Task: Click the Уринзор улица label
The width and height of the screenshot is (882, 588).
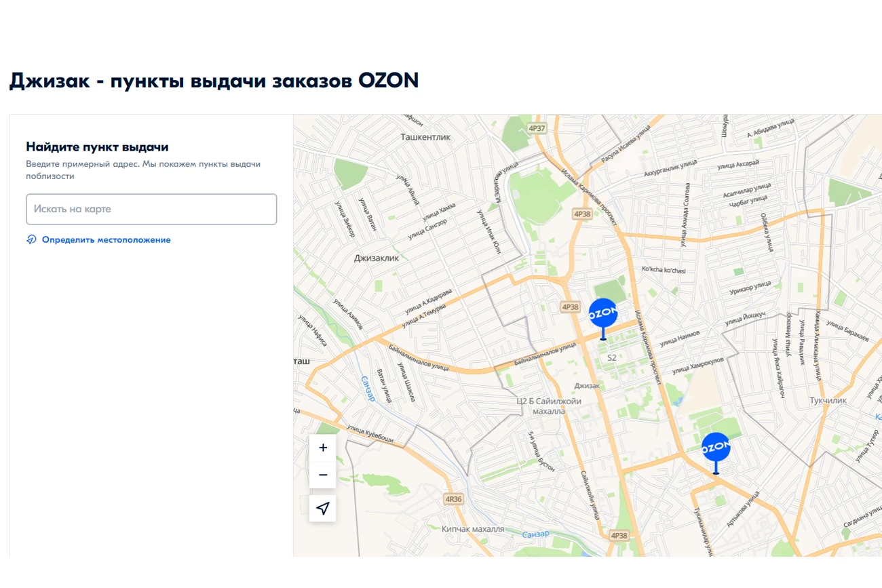Action: pyautogui.click(x=750, y=288)
